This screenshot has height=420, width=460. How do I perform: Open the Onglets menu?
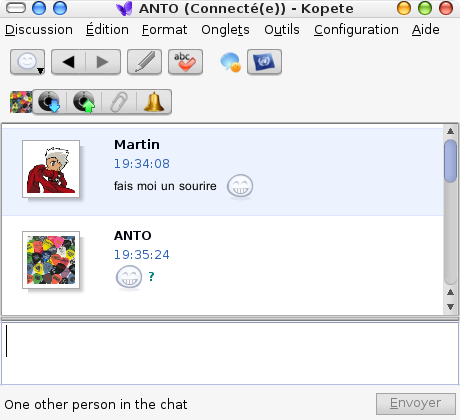[225, 30]
